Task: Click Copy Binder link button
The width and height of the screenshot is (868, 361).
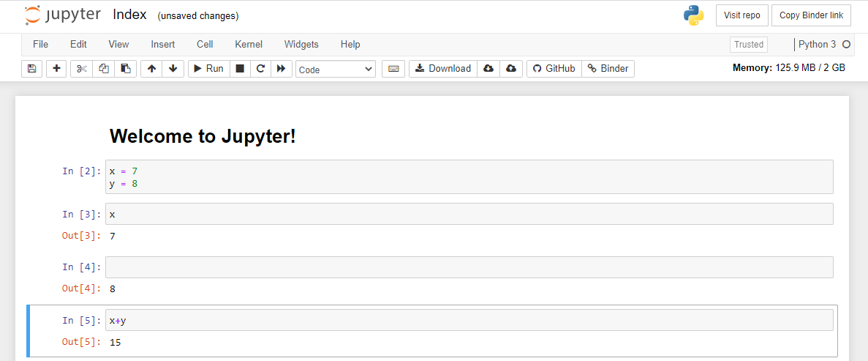Action: click(x=811, y=15)
